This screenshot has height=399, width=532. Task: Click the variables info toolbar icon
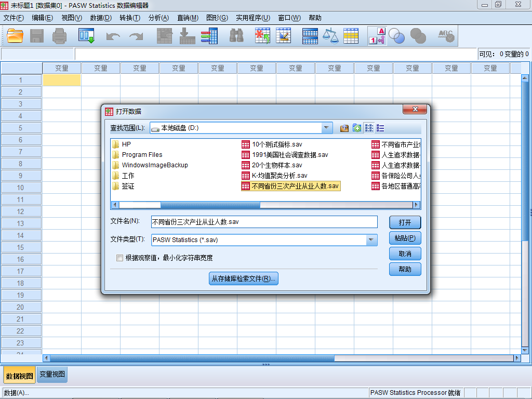(209, 36)
